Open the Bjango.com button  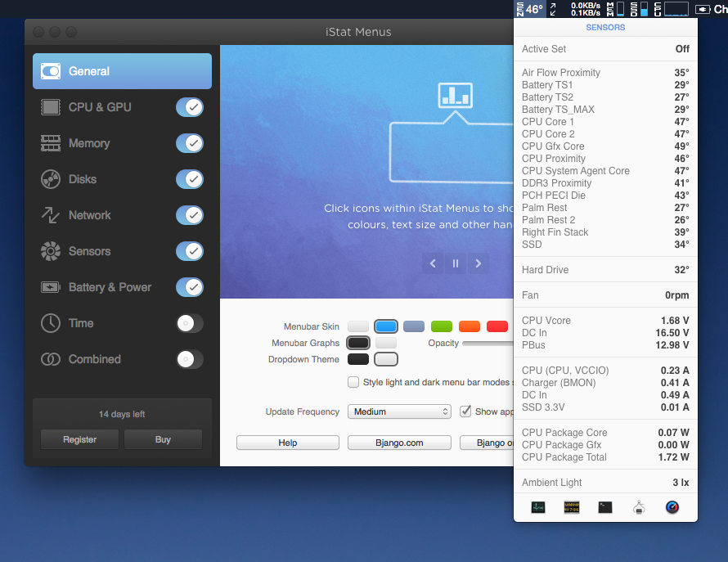click(x=399, y=443)
